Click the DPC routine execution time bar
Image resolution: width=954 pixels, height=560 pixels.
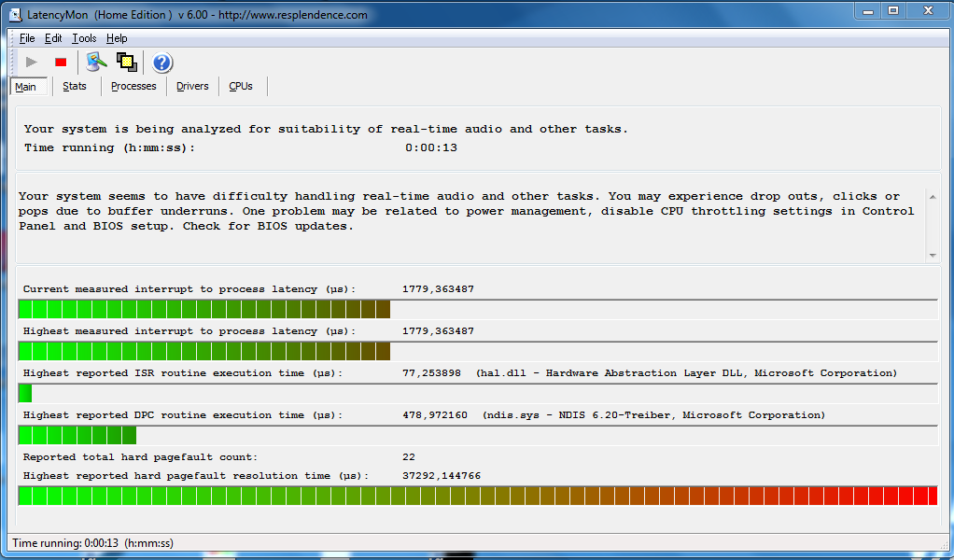click(x=478, y=435)
